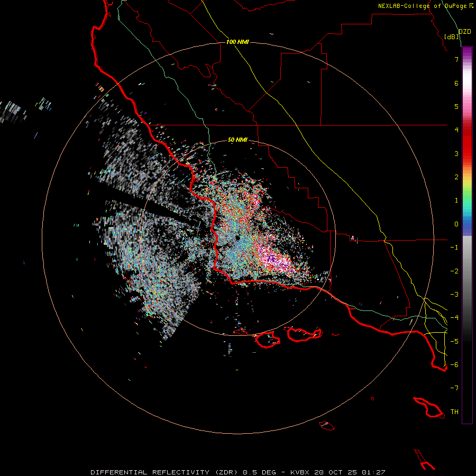The height and width of the screenshot is (476, 476).
Task: Click the -4 dB tick label
Action: click(454, 318)
